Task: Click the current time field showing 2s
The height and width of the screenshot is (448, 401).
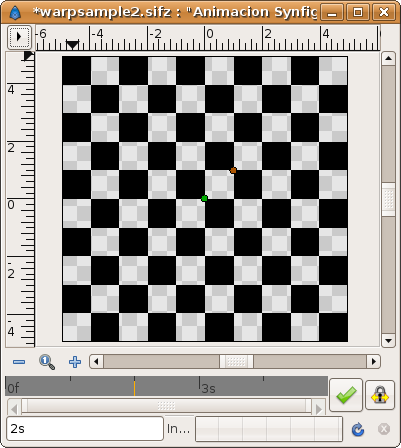Action: tap(85, 429)
